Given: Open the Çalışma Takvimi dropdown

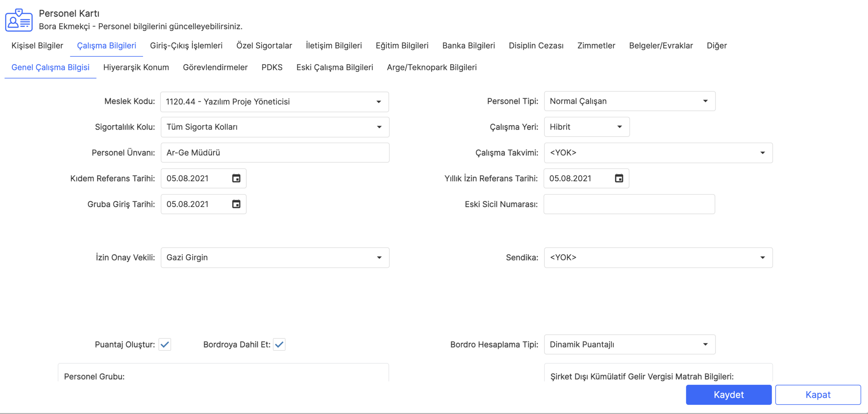Looking at the screenshot, I should pyautogui.click(x=762, y=153).
